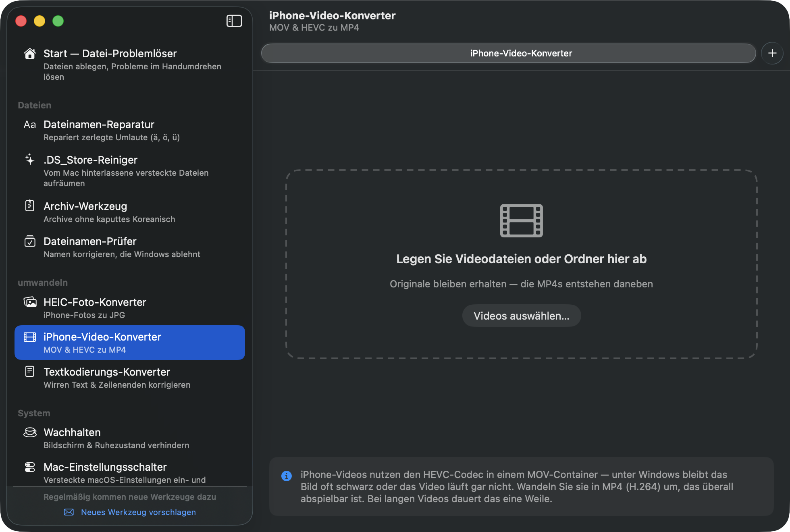790x532 pixels.
Task: Click the sparkle icon for .DS_Store-Reiniger
Action: click(x=30, y=160)
